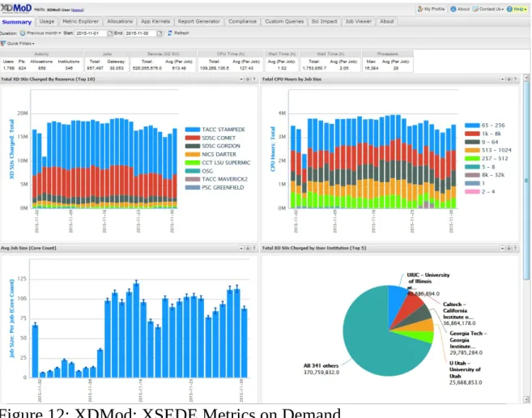This screenshot has width=532, height=418.
Task: Open settings gear of Charged by User Institution panel
Action: click(x=509, y=248)
